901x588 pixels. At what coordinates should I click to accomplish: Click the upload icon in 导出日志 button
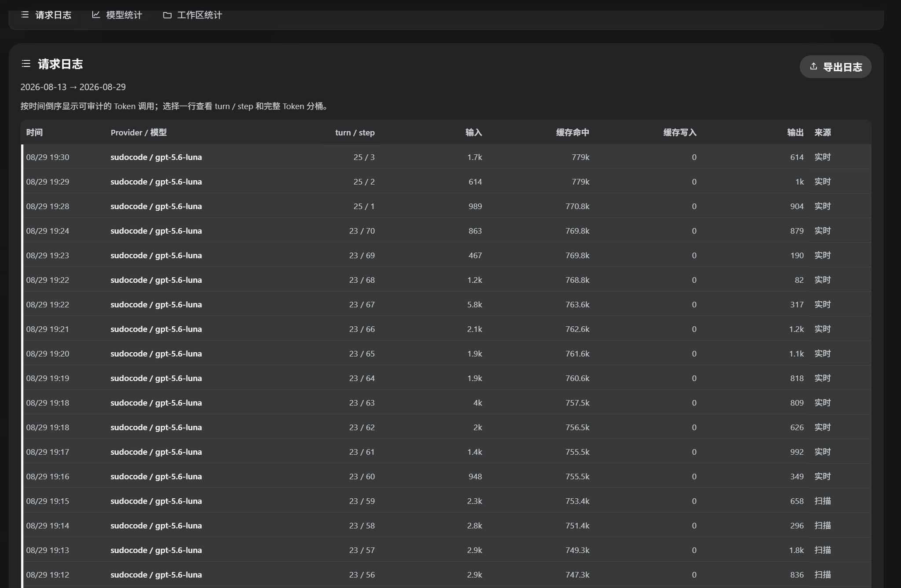[813, 66]
